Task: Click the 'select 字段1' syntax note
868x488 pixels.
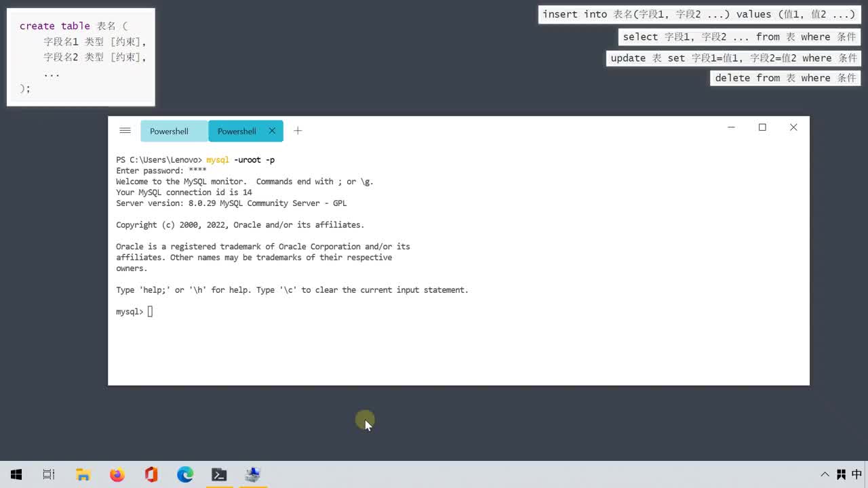Action: click(739, 37)
